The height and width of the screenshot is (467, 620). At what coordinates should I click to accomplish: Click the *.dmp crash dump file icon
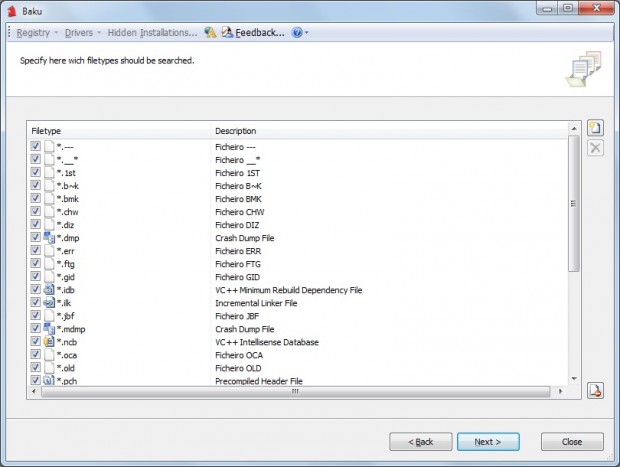[49, 238]
